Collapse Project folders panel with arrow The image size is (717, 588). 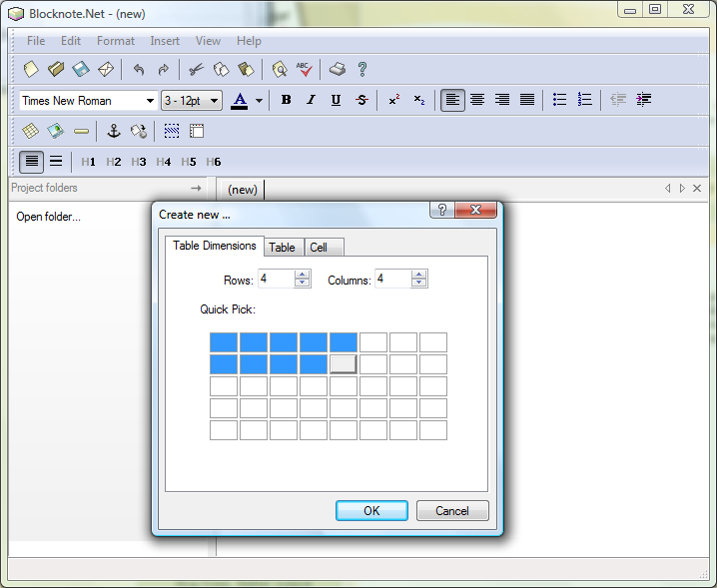[x=196, y=188]
